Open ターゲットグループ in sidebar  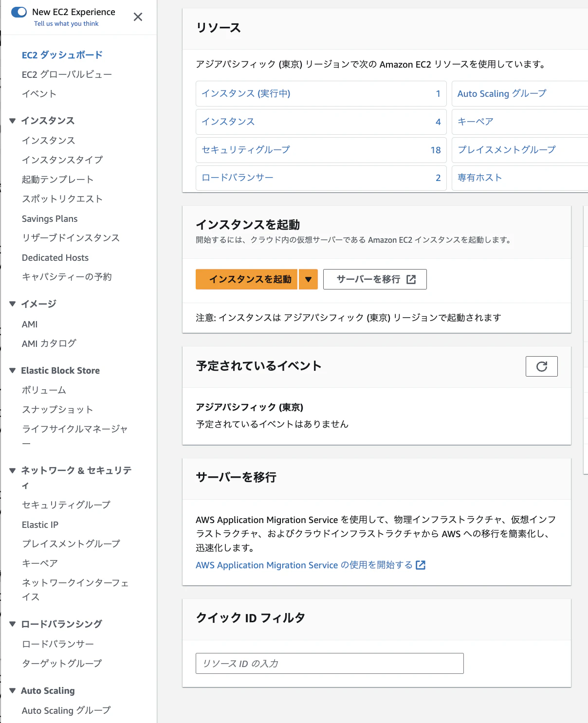tap(62, 664)
